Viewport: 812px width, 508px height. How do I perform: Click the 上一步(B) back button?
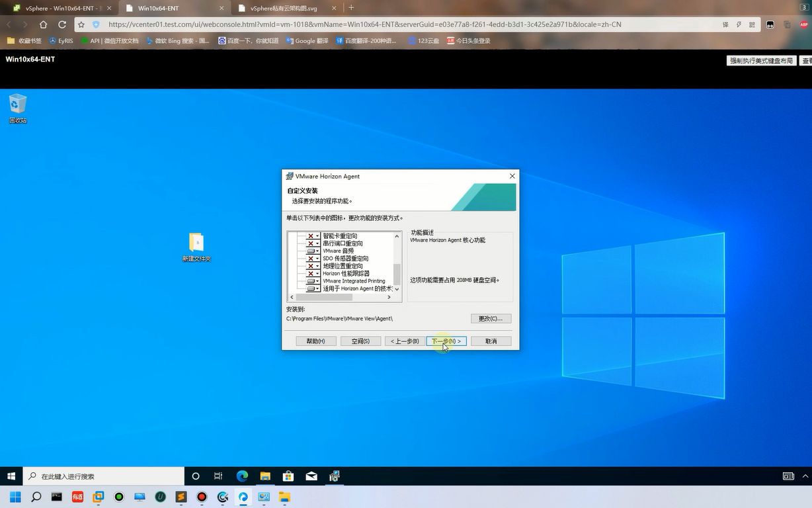(x=405, y=341)
